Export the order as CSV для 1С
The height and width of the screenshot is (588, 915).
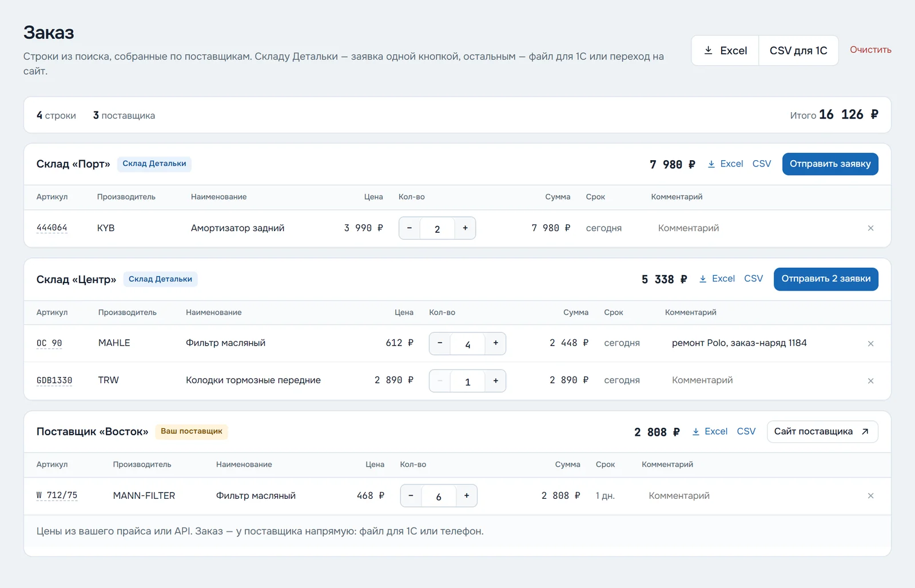(x=798, y=50)
